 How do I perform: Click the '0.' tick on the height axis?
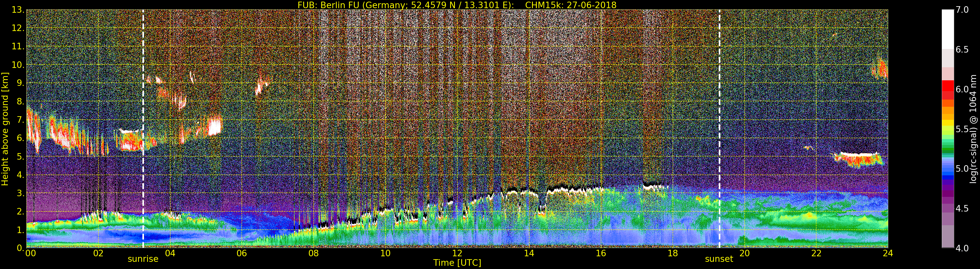(20, 248)
